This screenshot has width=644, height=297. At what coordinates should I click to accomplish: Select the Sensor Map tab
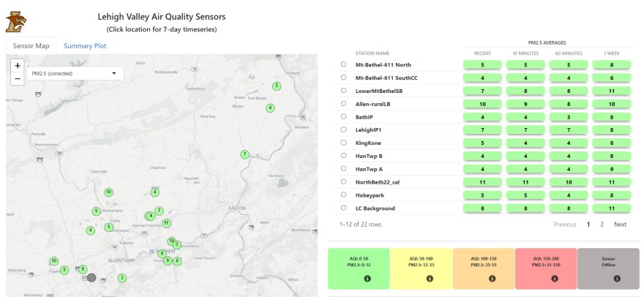tap(31, 45)
